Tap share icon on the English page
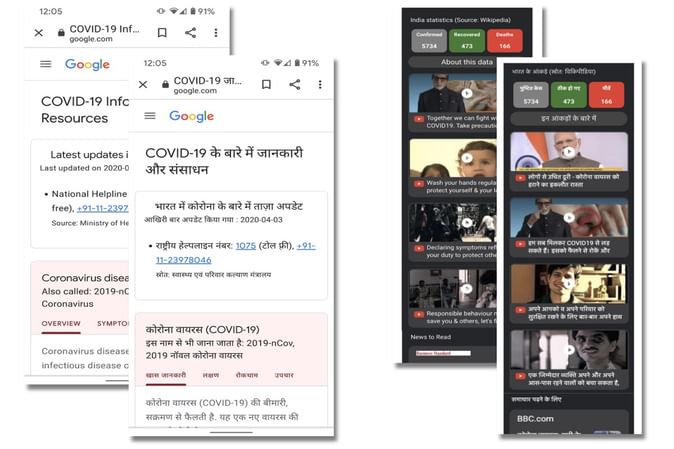 190,33
